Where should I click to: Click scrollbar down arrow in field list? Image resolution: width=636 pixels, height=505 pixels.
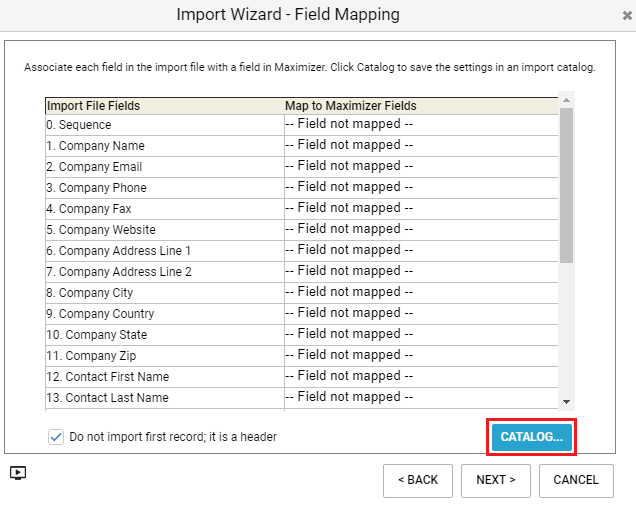tap(567, 402)
